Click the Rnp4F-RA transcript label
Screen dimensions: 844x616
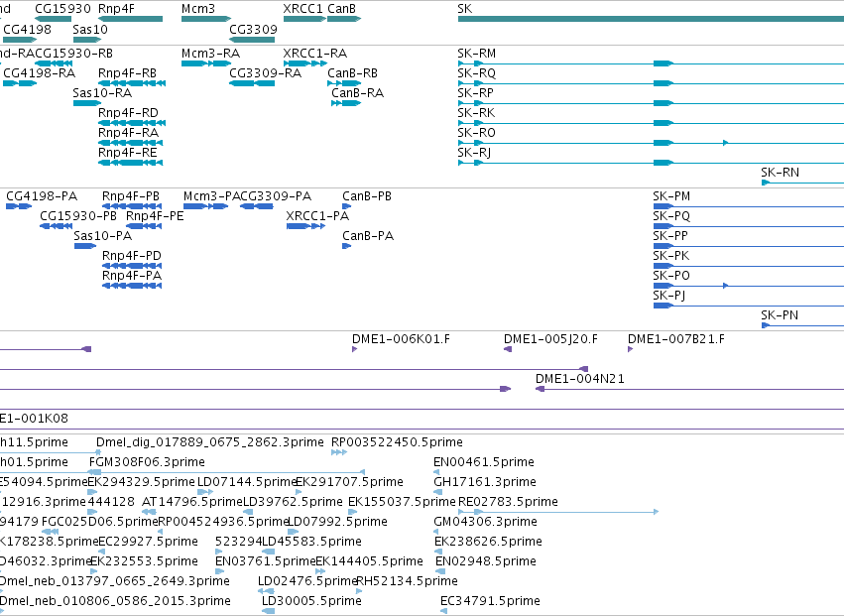128,133
